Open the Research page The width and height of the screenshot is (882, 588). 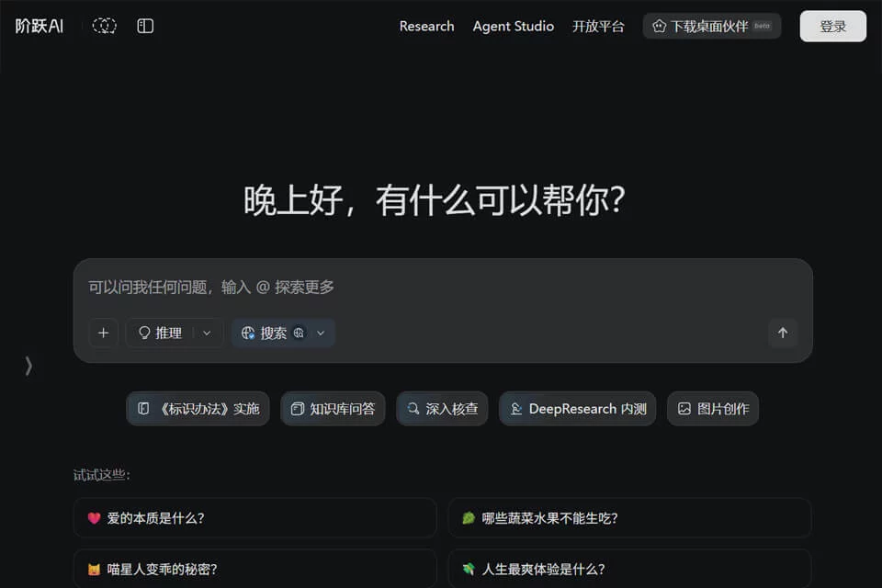click(x=426, y=27)
